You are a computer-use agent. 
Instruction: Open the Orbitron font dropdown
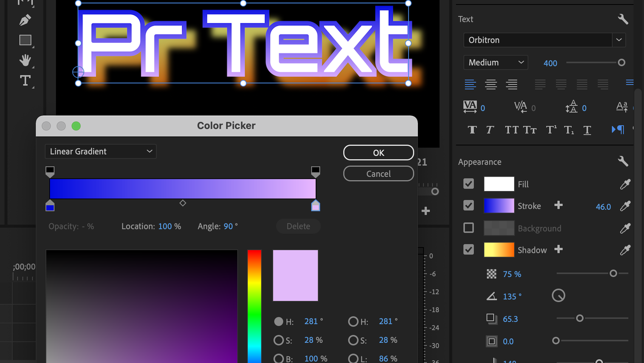click(544, 40)
